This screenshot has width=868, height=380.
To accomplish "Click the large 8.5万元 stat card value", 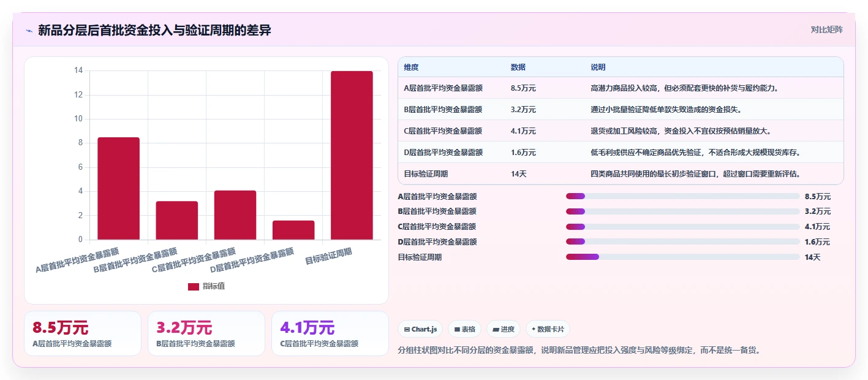I will pos(61,328).
